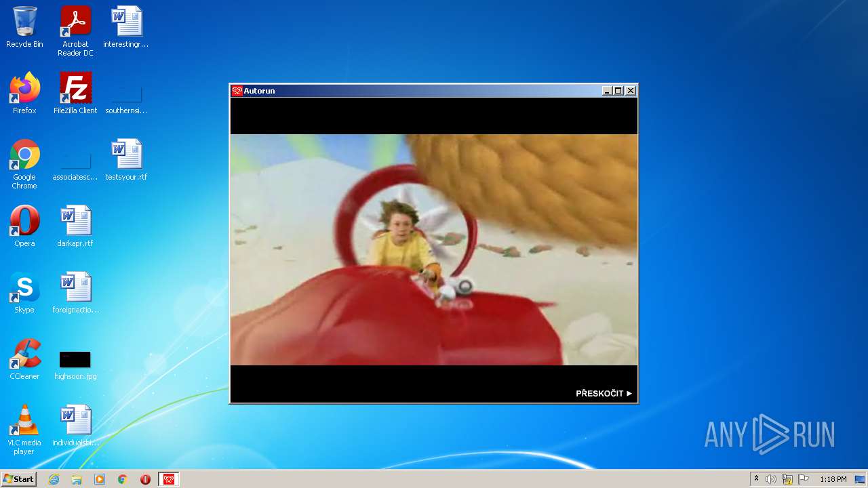Viewport: 868px width, 488px height.
Task: Select Acrobat Reader DC shortcut
Action: coord(75,31)
